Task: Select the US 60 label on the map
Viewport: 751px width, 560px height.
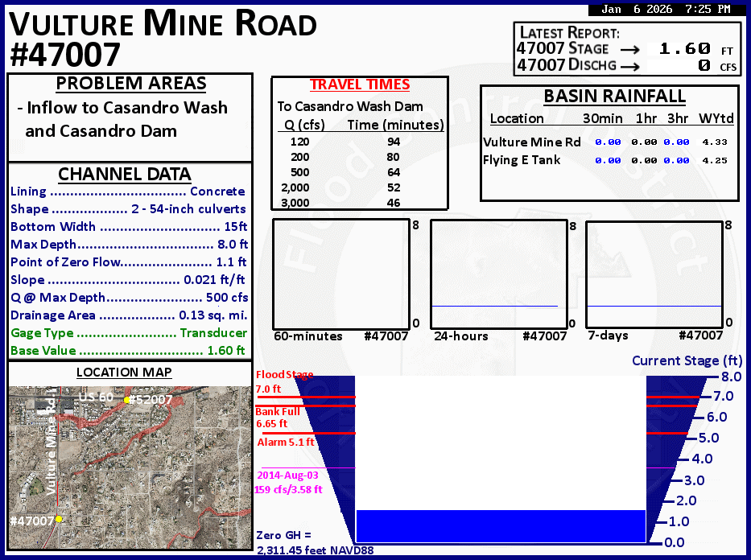Action: point(96,397)
